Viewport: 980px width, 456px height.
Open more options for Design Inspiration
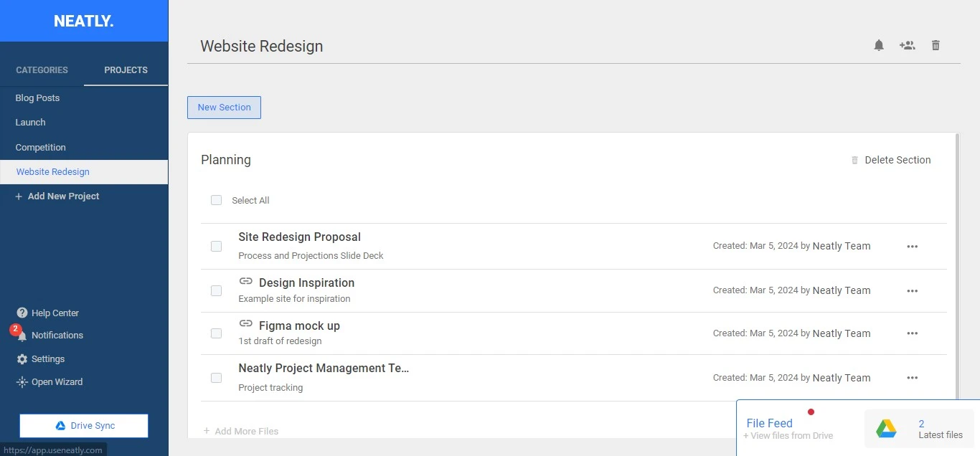pos(913,290)
